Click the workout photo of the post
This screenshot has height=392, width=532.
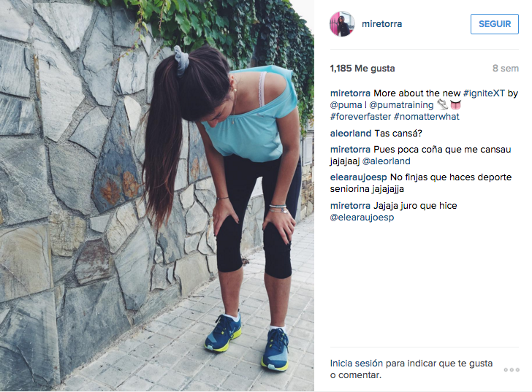pyautogui.click(x=157, y=196)
